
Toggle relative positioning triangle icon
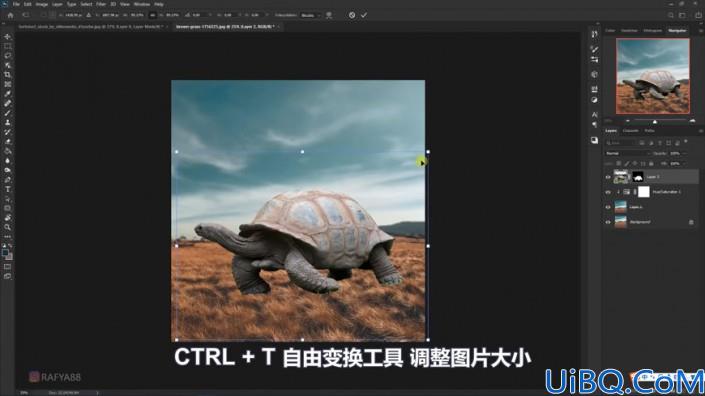tap(89, 15)
